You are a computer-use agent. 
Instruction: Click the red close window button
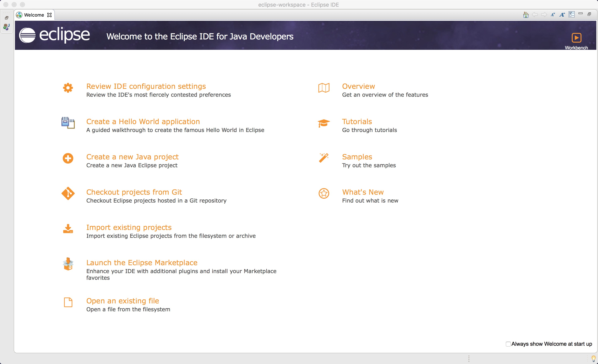(x=6, y=5)
